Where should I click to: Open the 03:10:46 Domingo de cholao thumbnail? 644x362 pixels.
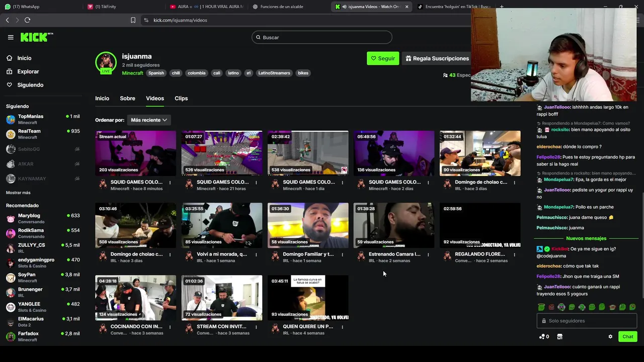[x=136, y=225]
